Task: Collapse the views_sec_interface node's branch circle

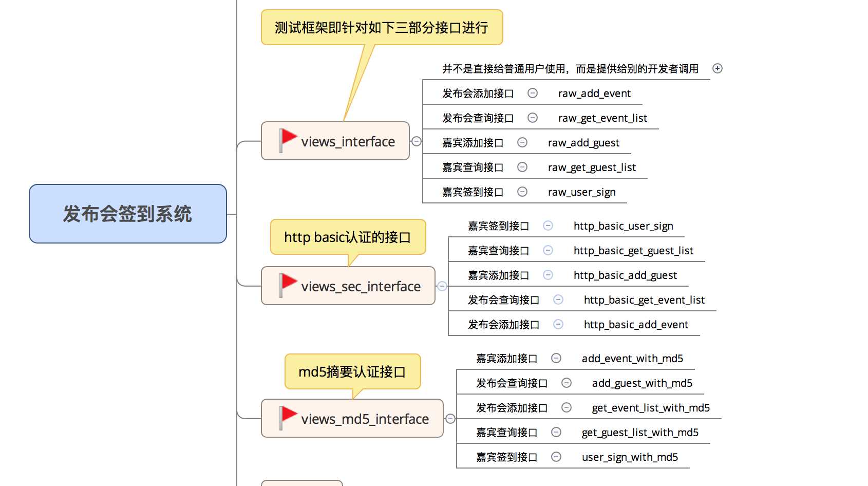Action: click(x=442, y=286)
